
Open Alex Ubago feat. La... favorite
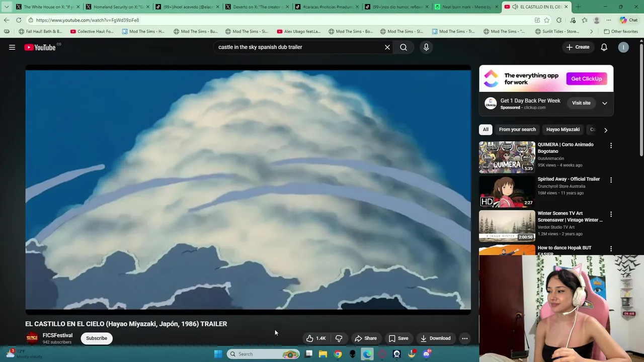[298, 32]
